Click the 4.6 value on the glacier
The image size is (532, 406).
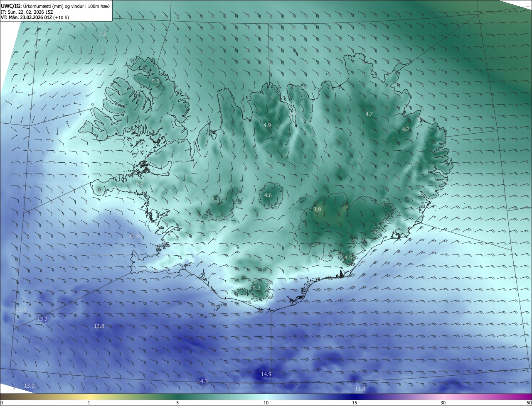(268, 196)
